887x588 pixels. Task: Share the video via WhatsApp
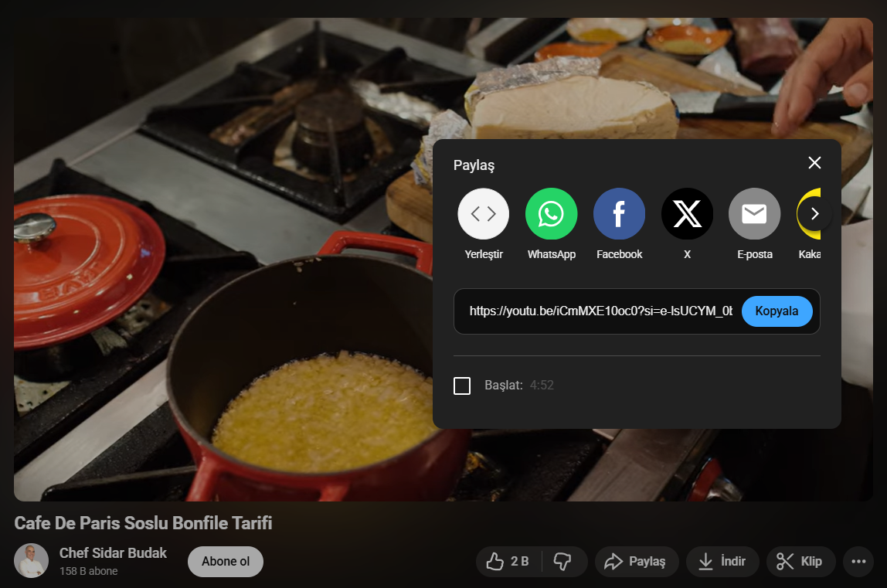point(551,214)
